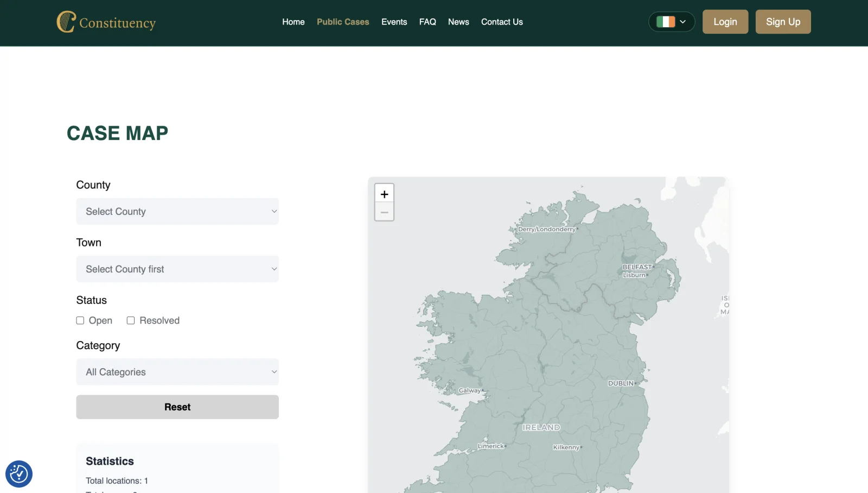Click the IRELAND country label on map
Viewport: 868px width, 493px height.
pyautogui.click(x=541, y=427)
